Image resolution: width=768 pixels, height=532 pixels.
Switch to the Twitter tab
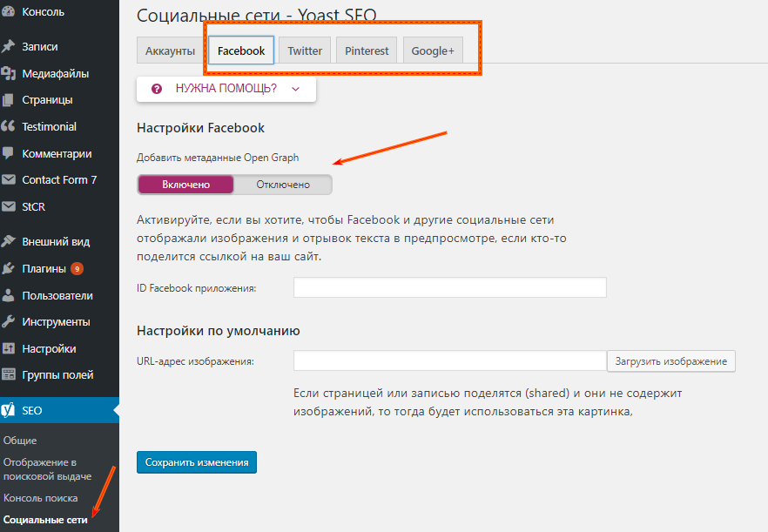pyautogui.click(x=305, y=51)
